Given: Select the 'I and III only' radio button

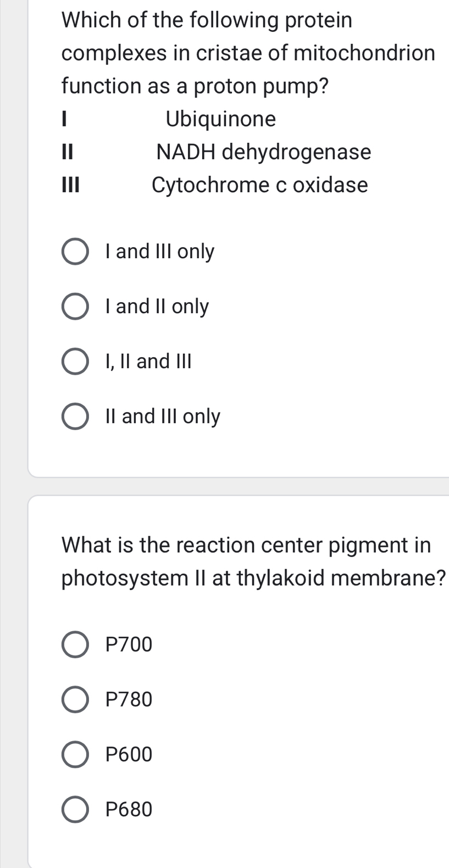Looking at the screenshot, I should [75, 252].
